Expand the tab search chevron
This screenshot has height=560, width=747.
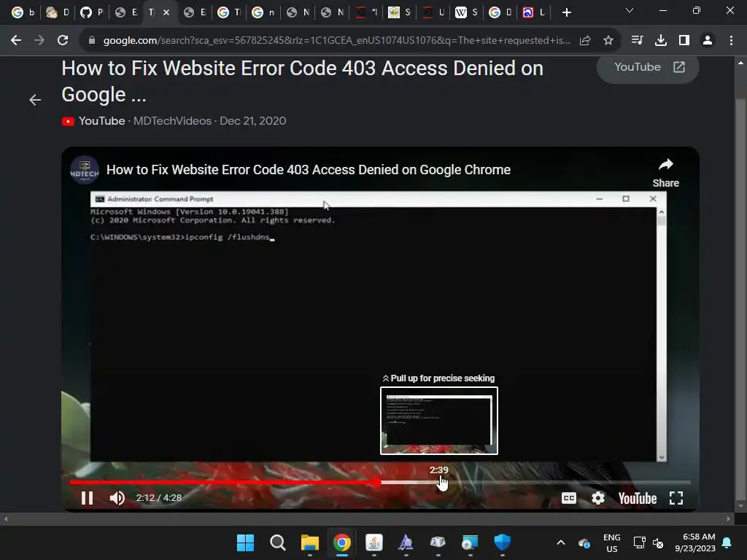pos(630,10)
